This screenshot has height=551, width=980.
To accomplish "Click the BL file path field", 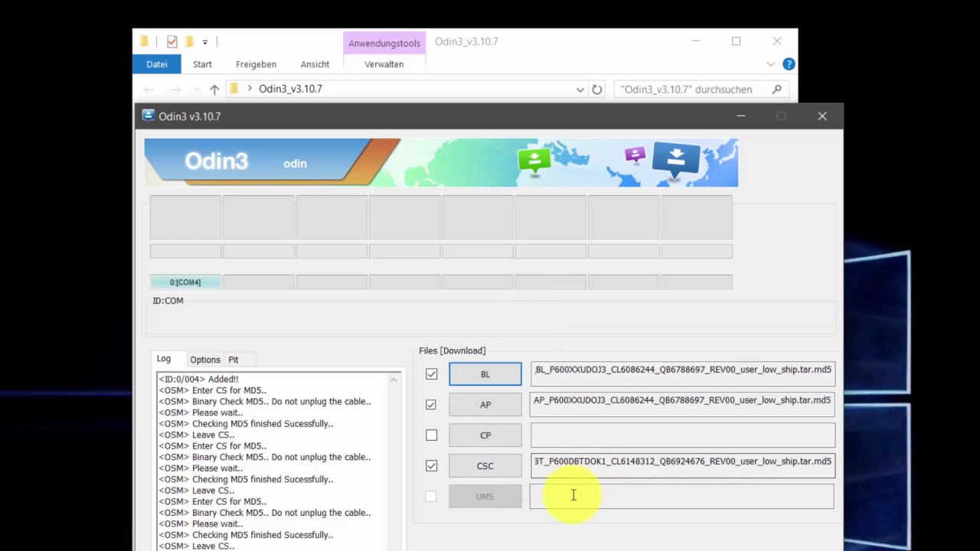I will [682, 373].
